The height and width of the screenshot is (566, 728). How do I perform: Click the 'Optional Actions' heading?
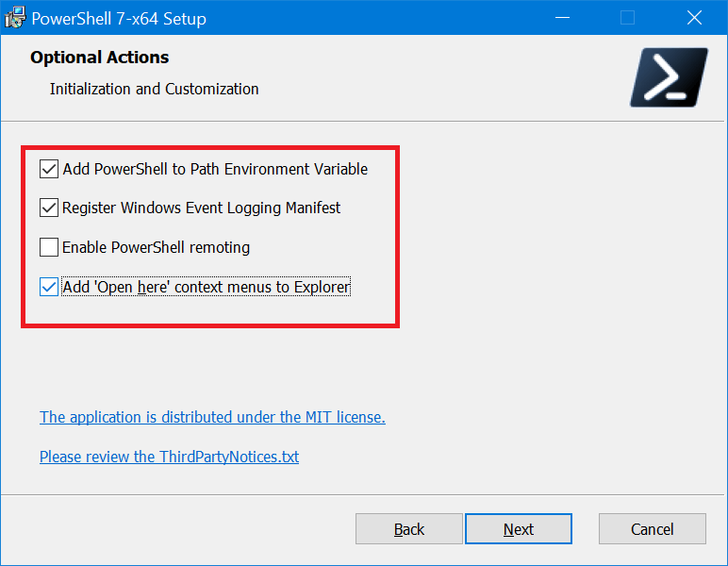[x=99, y=58]
